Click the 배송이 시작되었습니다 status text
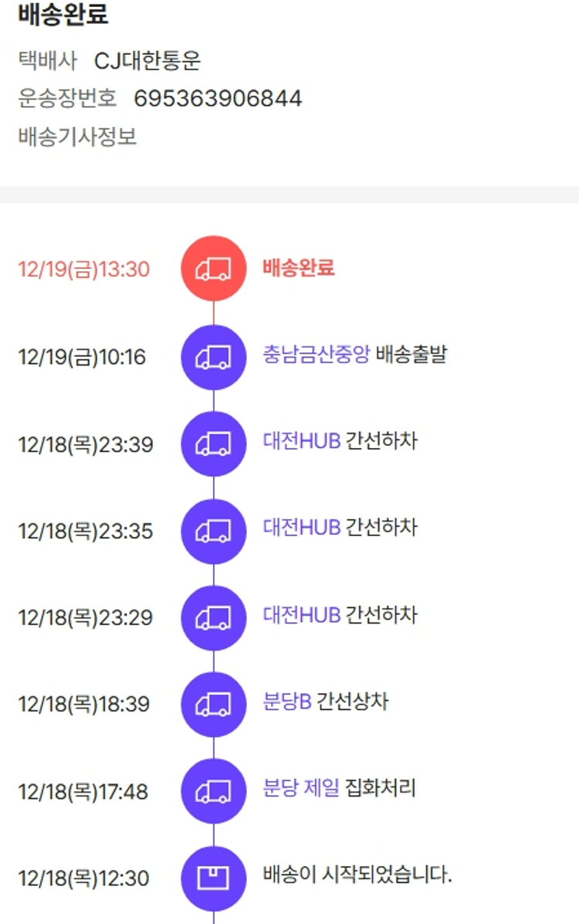 coord(357,875)
